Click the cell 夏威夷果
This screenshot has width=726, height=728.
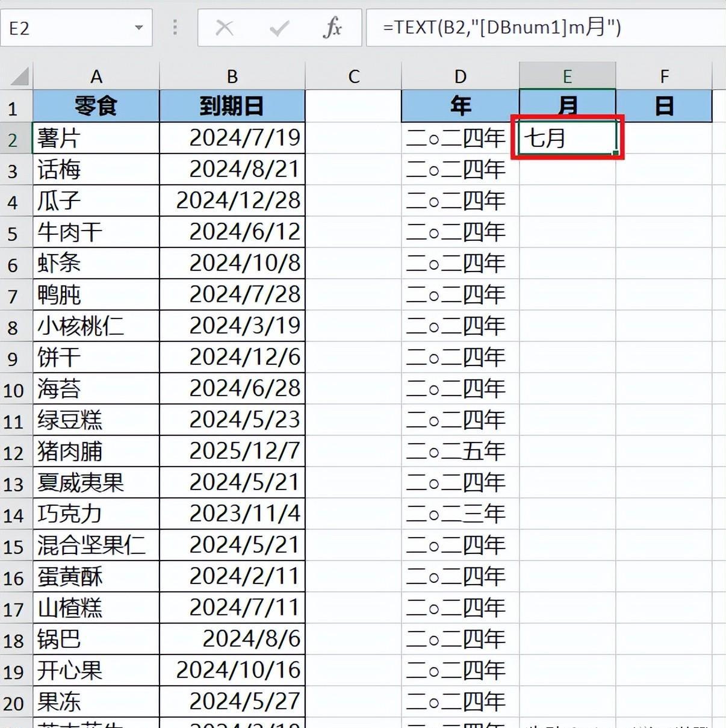click(x=96, y=482)
